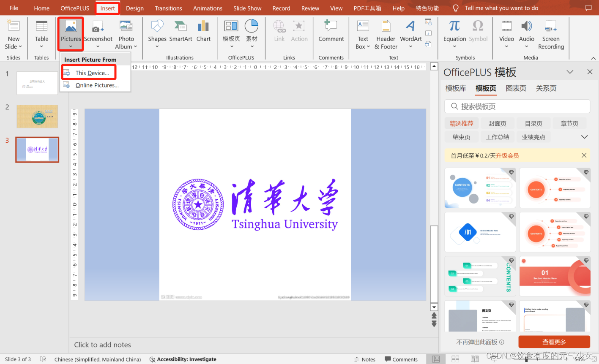Image resolution: width=599 pixels, height=364 pixels.
Task: Click the Screenshot tool icon
Action: [98, 27]
